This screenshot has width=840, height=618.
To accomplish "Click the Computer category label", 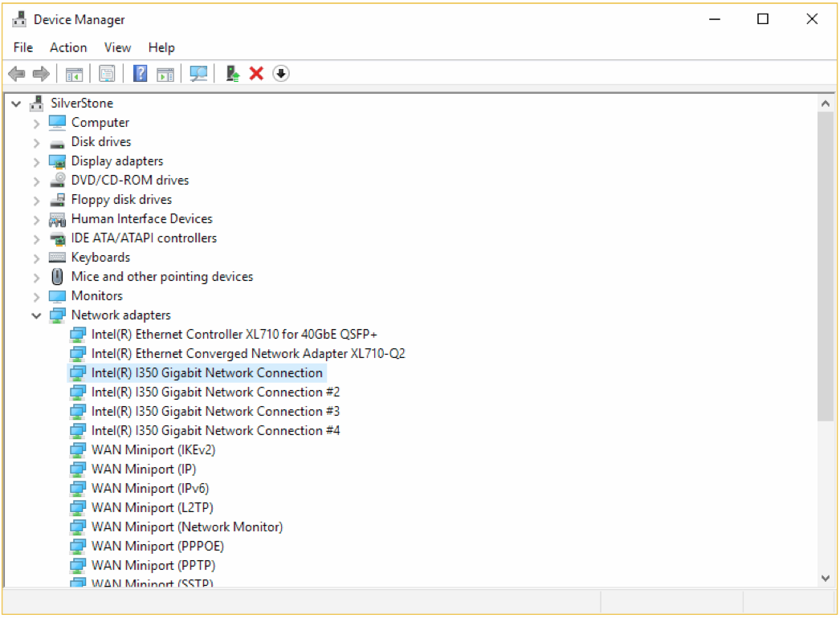I will pos(100,123).
